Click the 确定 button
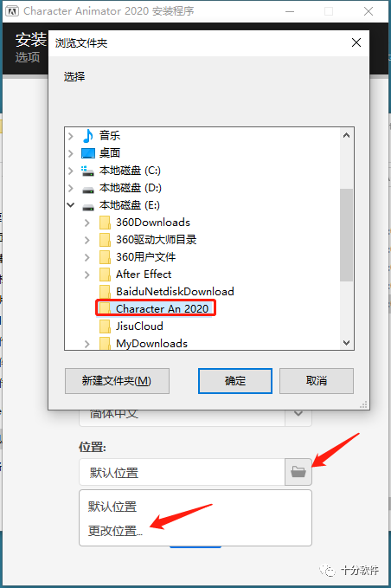The height and width of the screenshot is (588, 391). (235, 381)
